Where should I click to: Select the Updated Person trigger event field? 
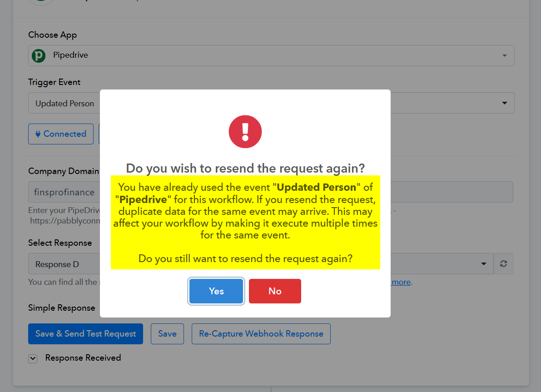271,103
